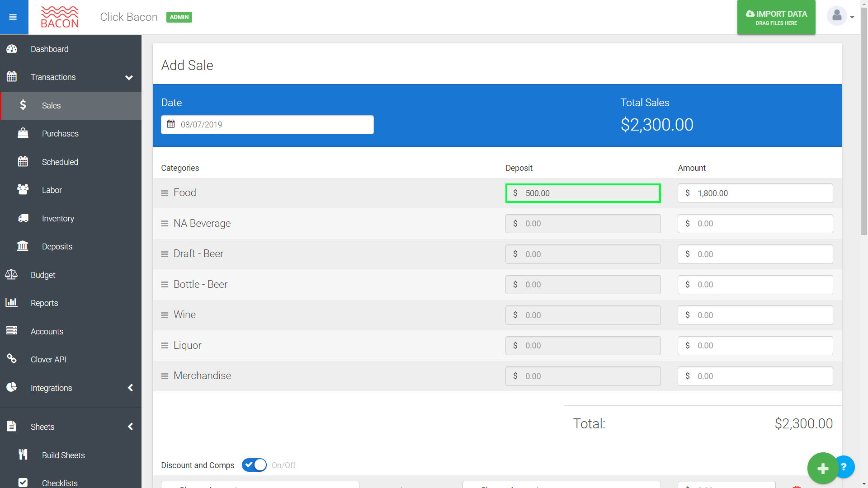Collapse the Transactions menu chevron
Screen dimensions: 868x488
click(129, 77)
